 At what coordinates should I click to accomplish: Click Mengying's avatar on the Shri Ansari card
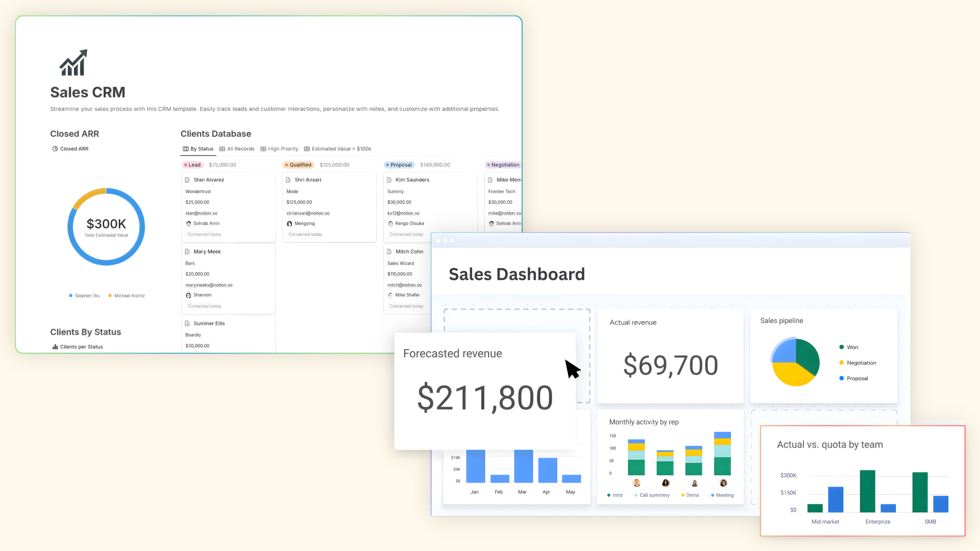(x=289, y=224)
